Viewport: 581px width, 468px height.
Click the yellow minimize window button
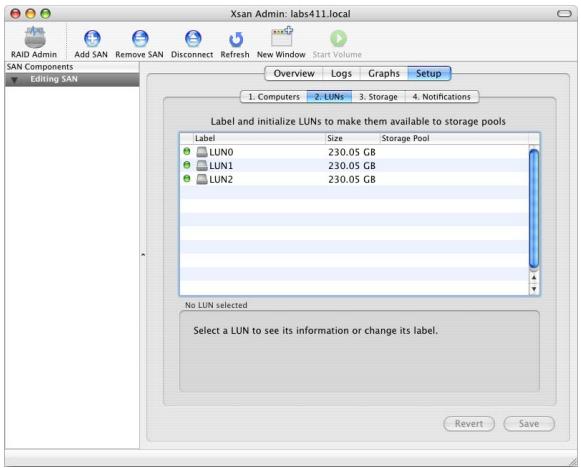(x=30, y=14)
